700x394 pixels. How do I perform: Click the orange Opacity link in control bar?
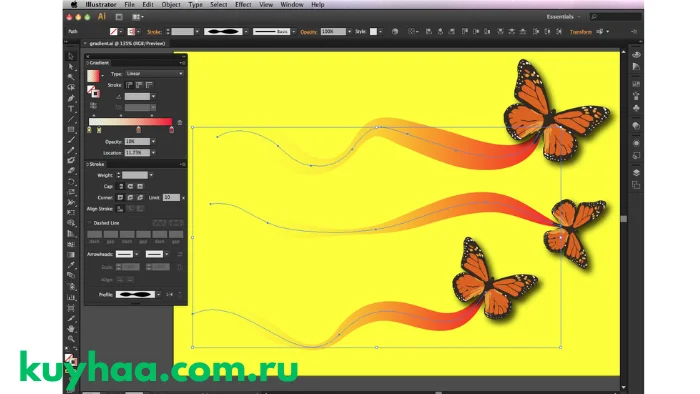[x=308, y=32]
